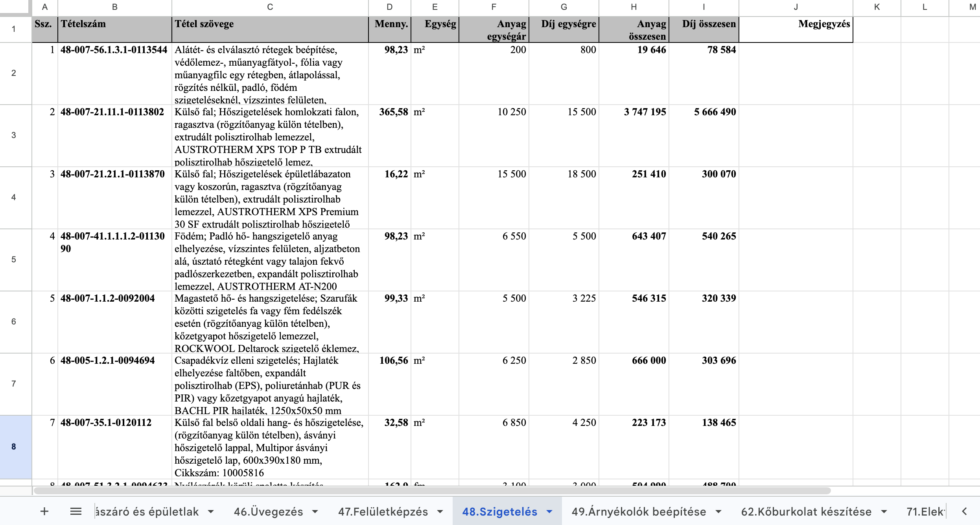Image resolution: width=980 pixels, height=525 pixels.
Task: Select column K header
Action: pyautogui.click(x=877, y=7)
